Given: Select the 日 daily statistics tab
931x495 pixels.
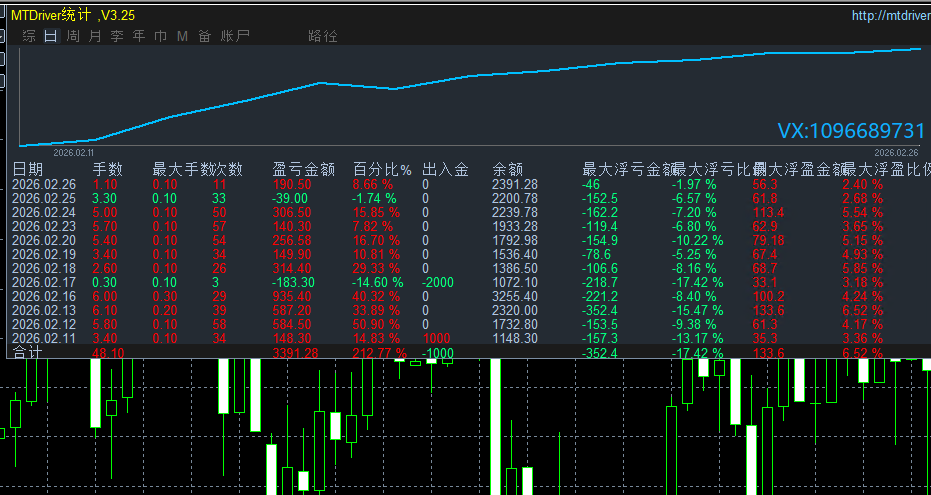Looking at the screenshot, I should click(x=51, y=36).
